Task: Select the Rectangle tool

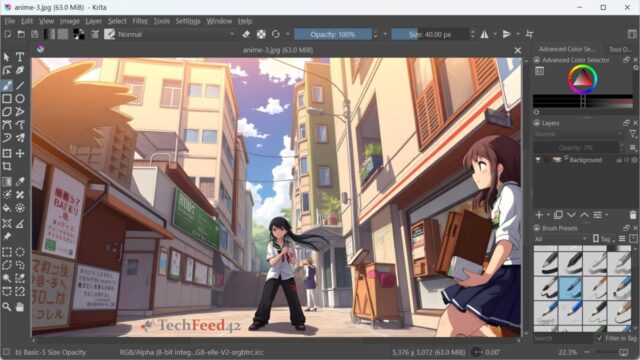Action: 7,99
